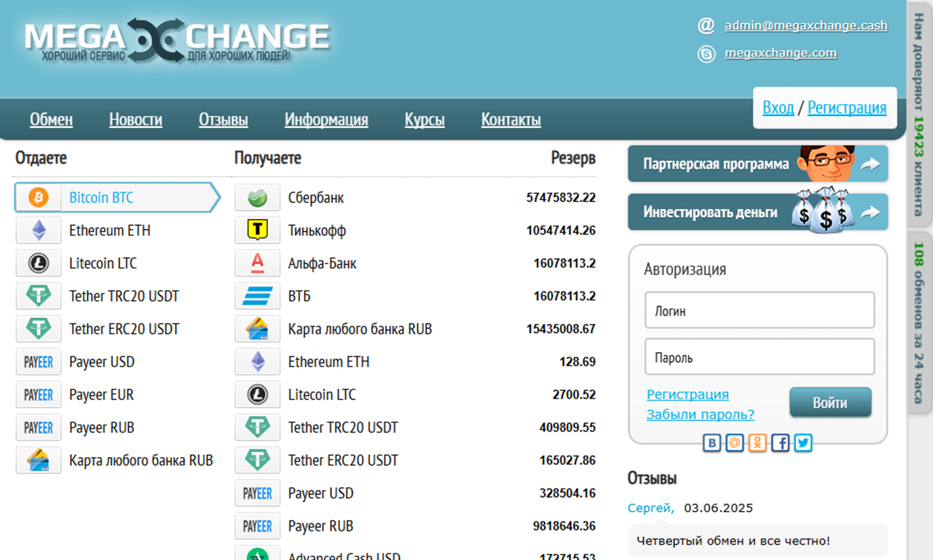Sign in with the Odnoklassniki icon

[757, 443]
